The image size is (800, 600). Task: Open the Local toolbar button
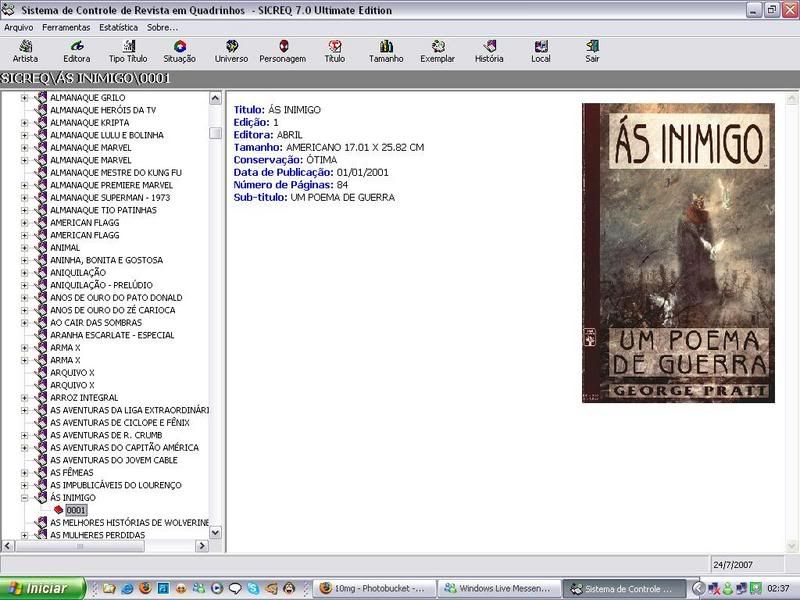pos(541,52)
